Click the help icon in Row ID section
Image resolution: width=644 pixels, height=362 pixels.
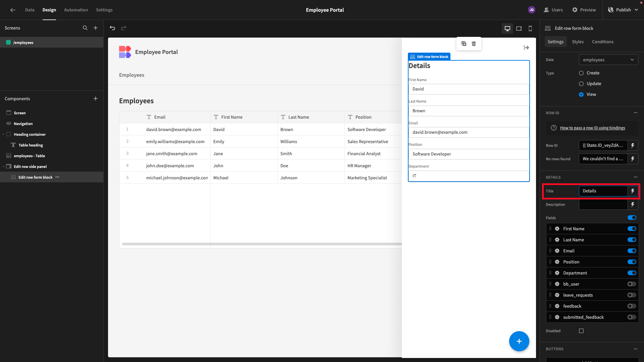[554, 128]
